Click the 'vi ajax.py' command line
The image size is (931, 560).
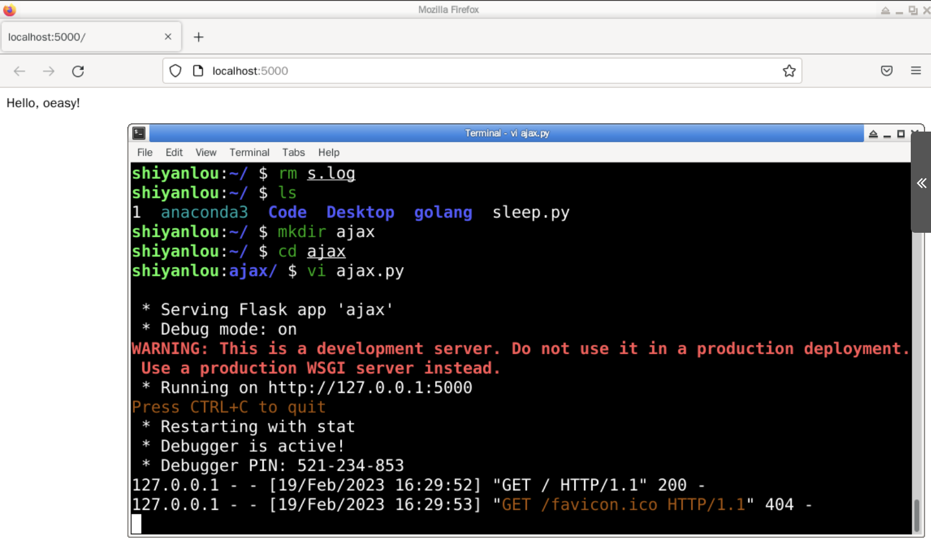click(268, 270)
